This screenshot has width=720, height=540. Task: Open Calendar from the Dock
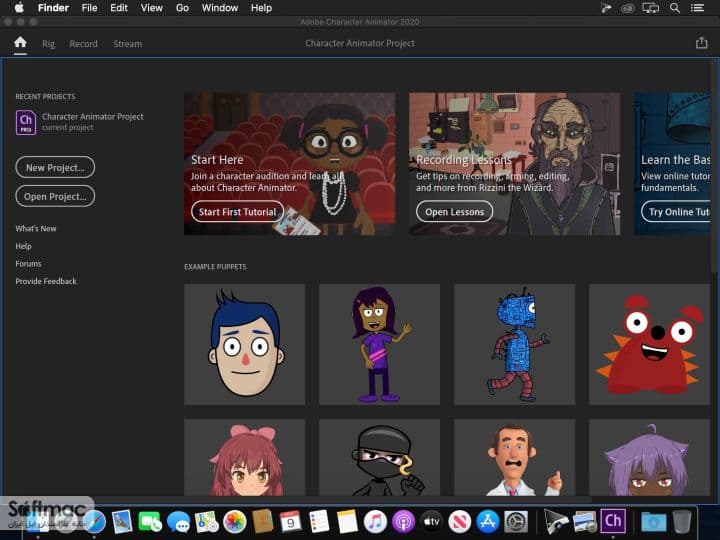pyautogui.click(x=291, y=522)
